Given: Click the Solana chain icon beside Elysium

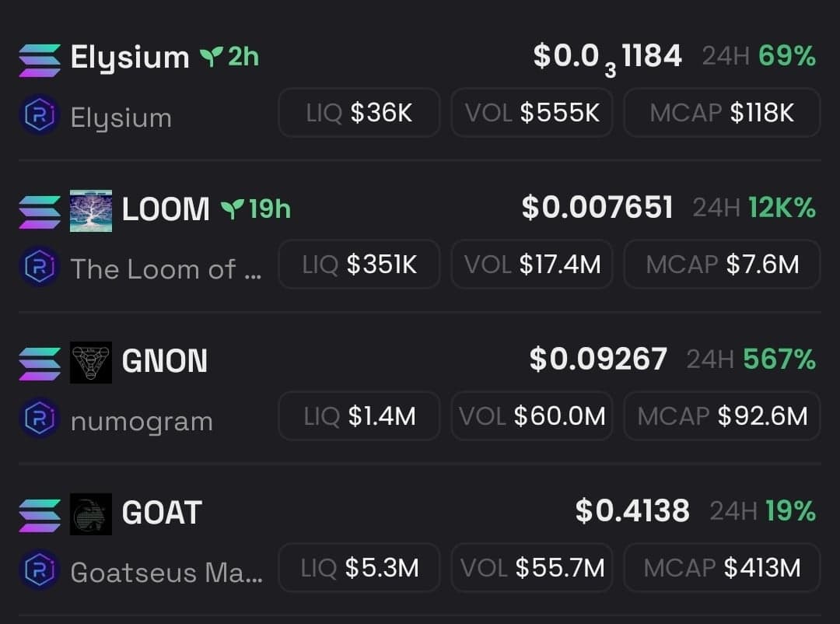Looking at the screenshot, I should coord(39,60).
